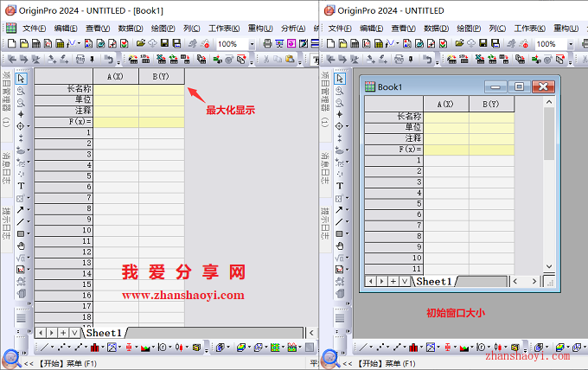Select the Line tool in left window
The image size is (588, 370).
click(20, 221)
